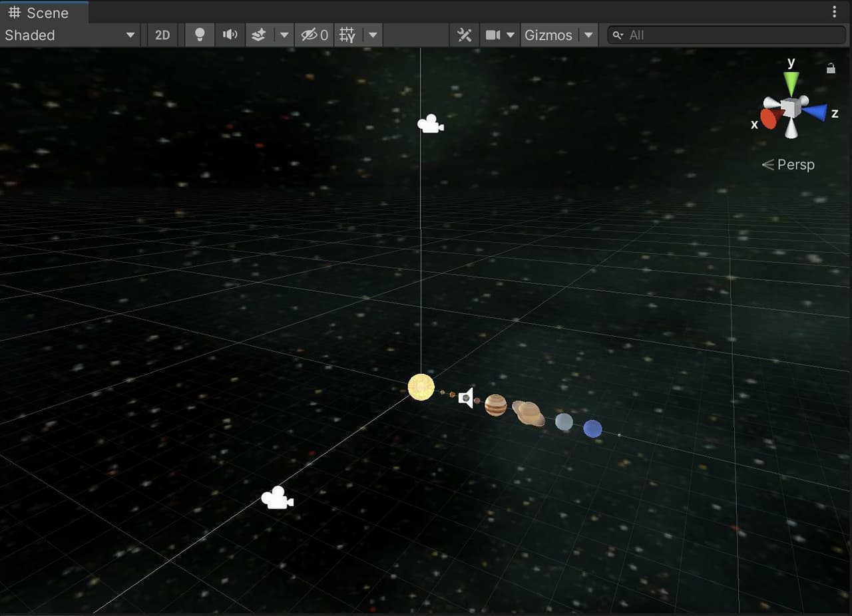Select the Jupiter planet object
This screenshot has width=852, height=616.
[x=495, y=404]
